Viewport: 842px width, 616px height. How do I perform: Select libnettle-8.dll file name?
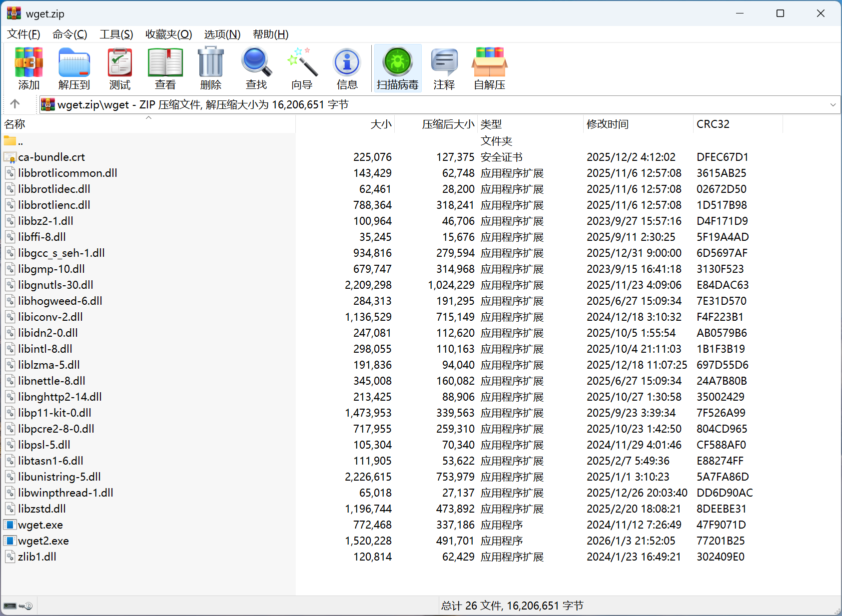tap(51, 381)
